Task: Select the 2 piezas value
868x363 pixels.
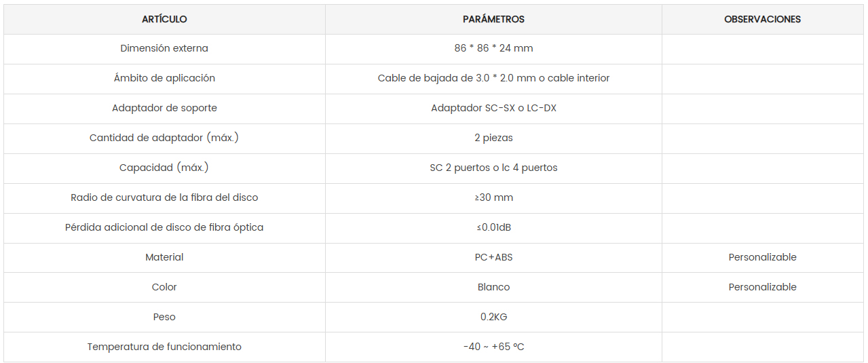Action: pyautogui.click(x=493, y=138)
